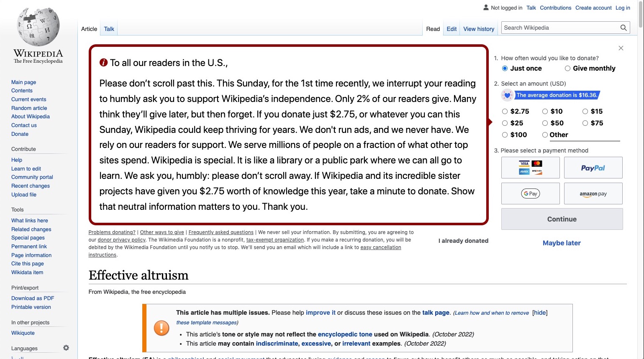Viewport: 644px width, 359px height.
Task: Open Cite this page link
Action: [x=27, y=264]
